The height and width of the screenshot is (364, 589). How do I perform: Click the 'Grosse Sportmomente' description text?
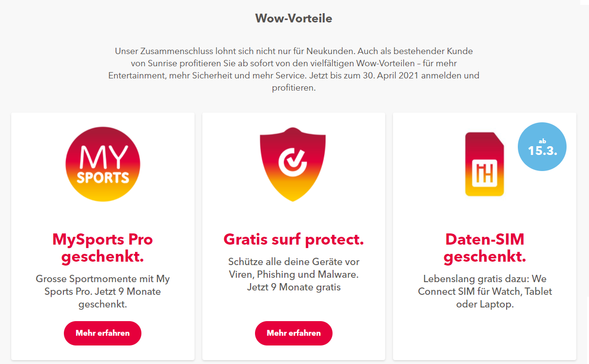click(x=103, y=291)
